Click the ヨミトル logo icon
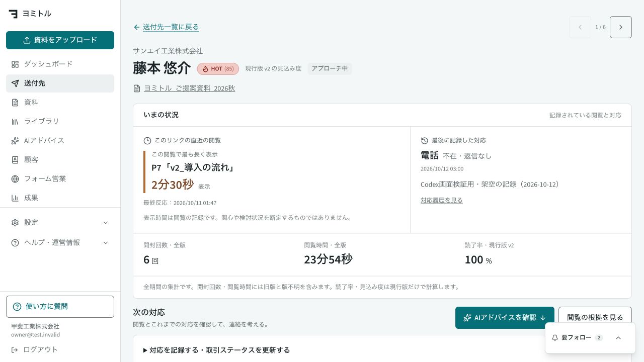The image size is (644, 362). 13,14
